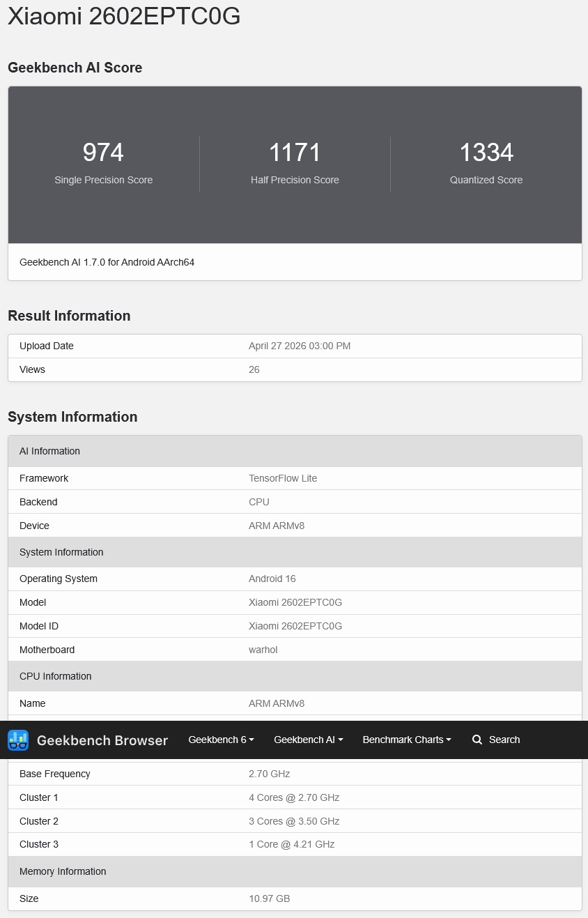Select Cluster 1 value 4 Cores @ 2.70 GHz
This screenshot has width=588, height=918.
point(294,797)
